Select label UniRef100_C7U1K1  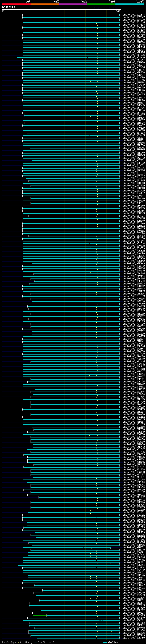(x=133, y=342)
